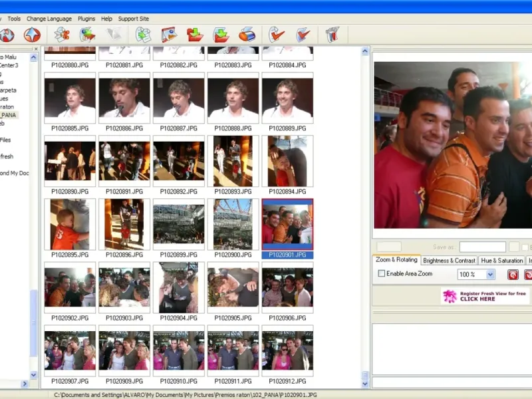The width and height of the screenshot is (532, 399).
Task: Select thumbnail P1020907.JPG
Action: pos(70,350)
